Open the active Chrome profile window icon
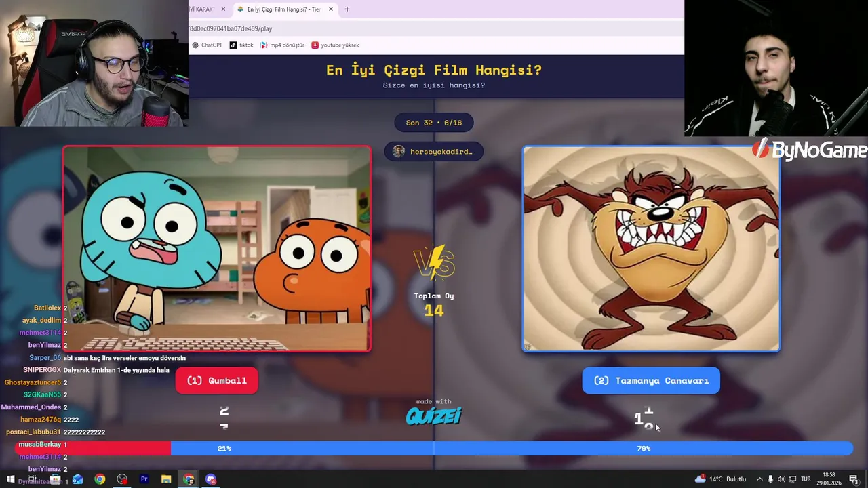The height and width of the screenshot is (488, 868). click(189, 479)
